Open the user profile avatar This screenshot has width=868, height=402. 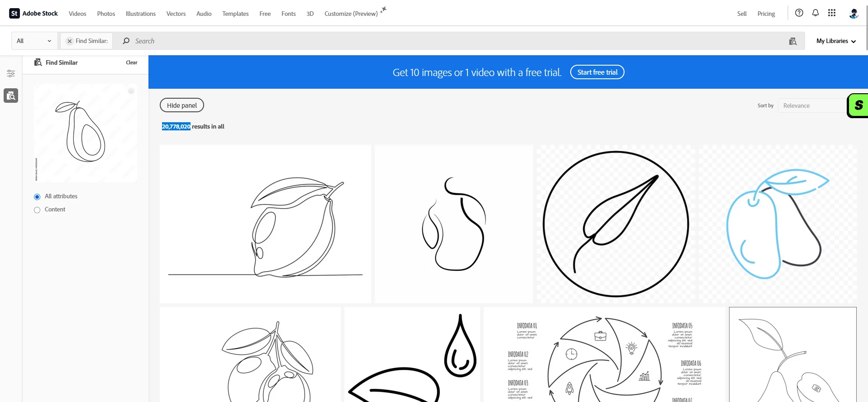click(x=854, y=14)
